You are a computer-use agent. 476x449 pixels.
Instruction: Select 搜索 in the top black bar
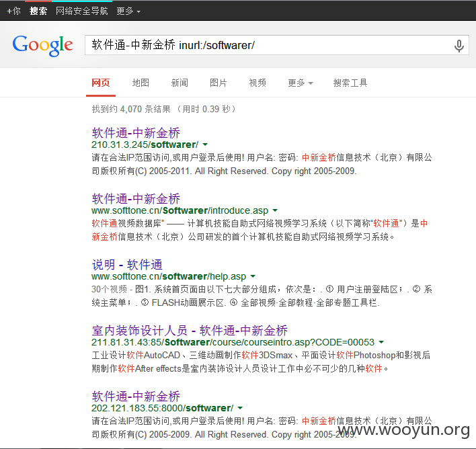point(38,11)
